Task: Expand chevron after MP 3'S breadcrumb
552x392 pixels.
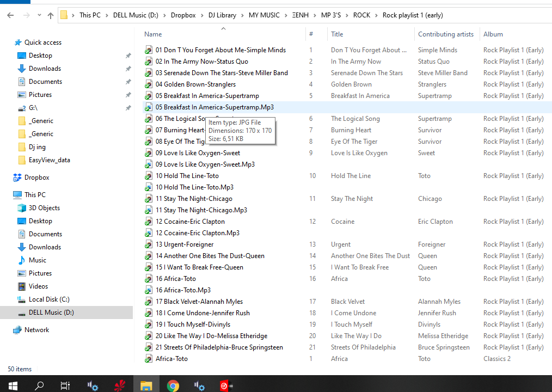Action: (x=347, y=15)
